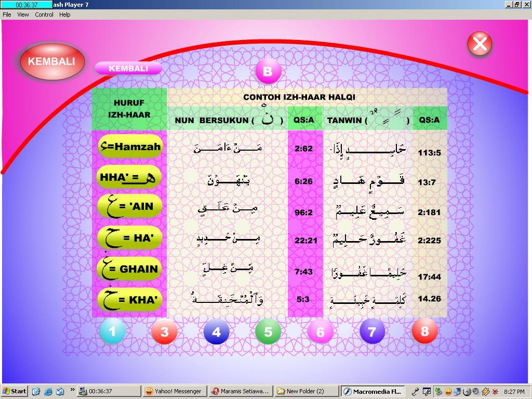Click the HHA' letter button

(129, 176)
